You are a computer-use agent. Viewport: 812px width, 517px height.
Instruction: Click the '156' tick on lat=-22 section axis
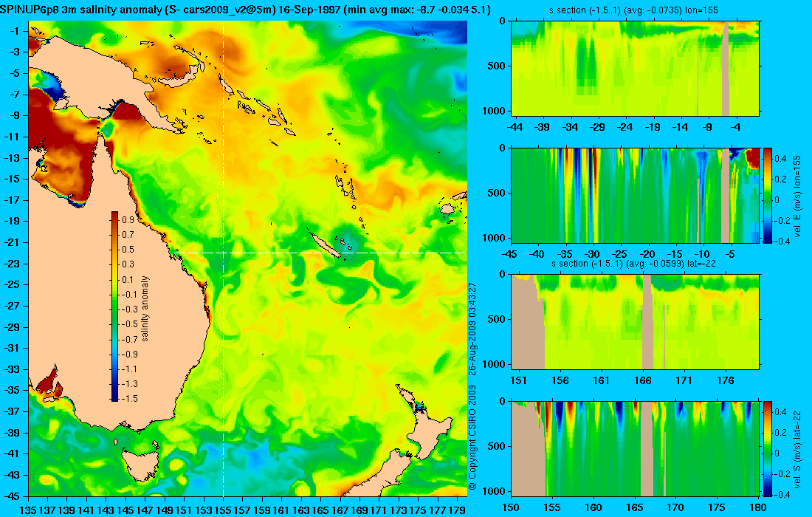560,380
